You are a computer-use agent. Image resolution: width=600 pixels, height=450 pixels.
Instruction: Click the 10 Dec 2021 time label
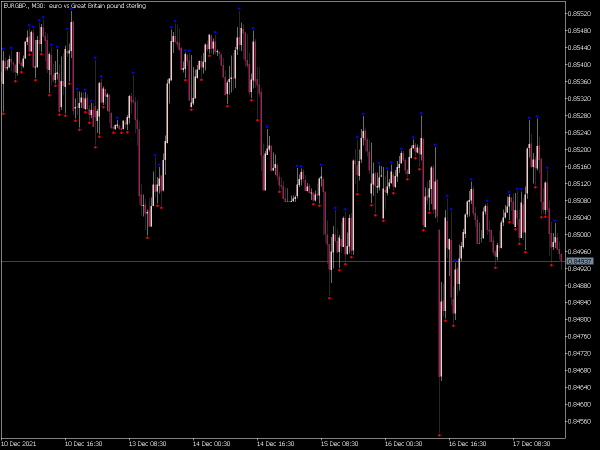[x=20, y=443]
